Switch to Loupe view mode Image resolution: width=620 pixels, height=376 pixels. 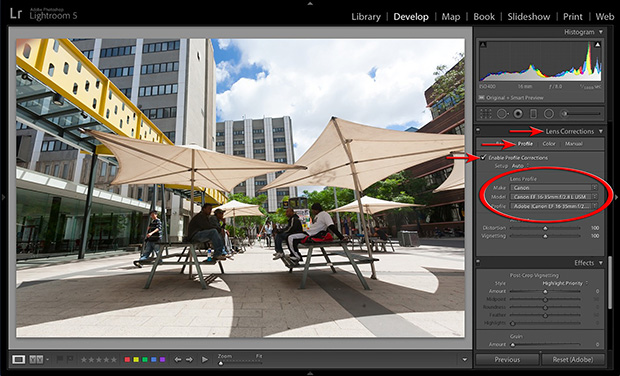(x=19, y=359)
